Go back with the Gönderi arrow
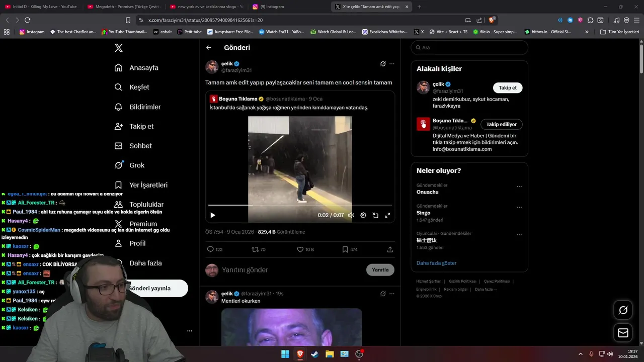 pyautogui.click(x=209, y=48)
